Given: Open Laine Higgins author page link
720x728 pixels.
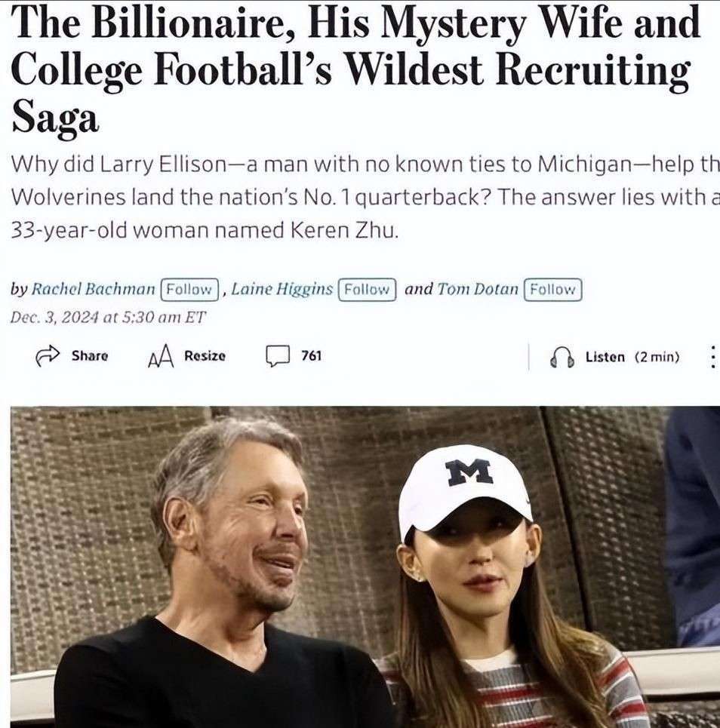Looking at the screenshot, I should pos(282,289).
